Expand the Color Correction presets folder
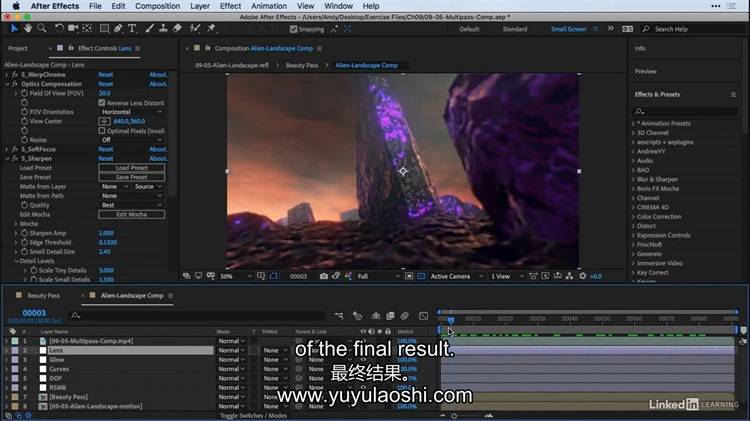This screenshot has width=750, height=421. (658, 216)
